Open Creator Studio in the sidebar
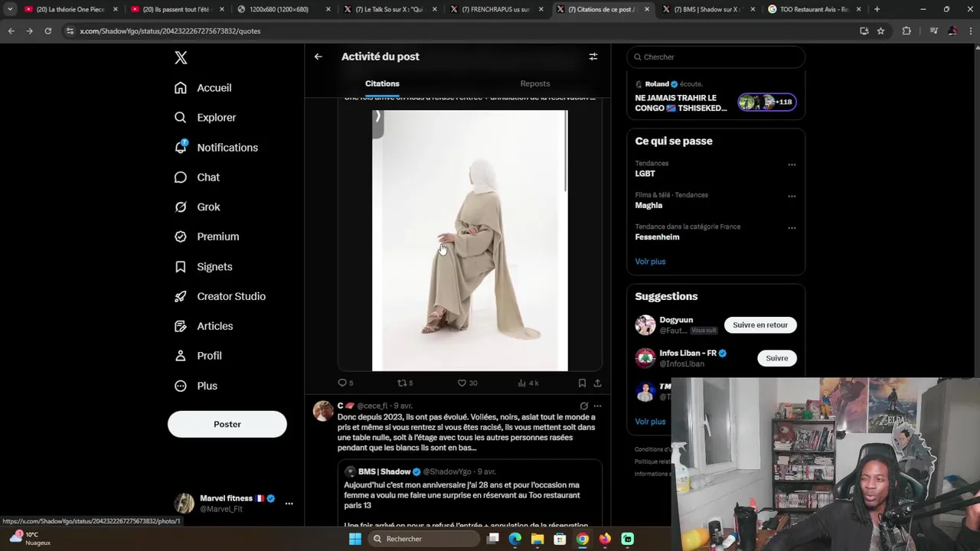980x551 pixels. point(220,297)
